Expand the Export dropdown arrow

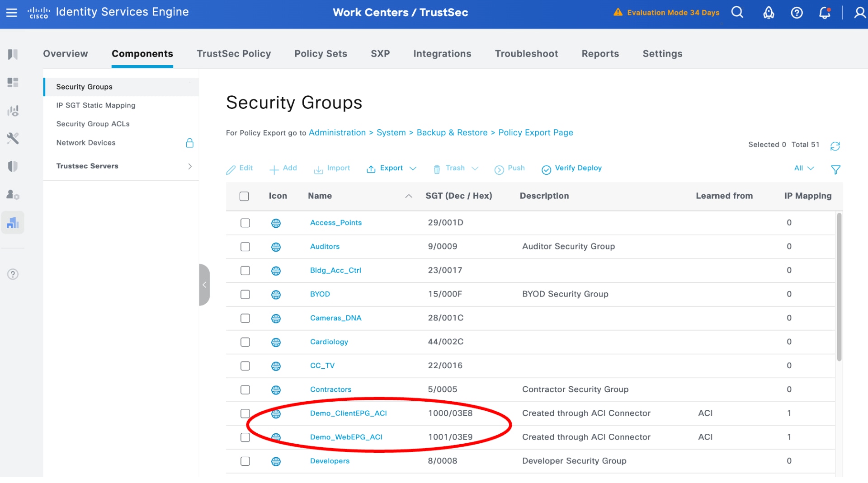click(413, 169)
